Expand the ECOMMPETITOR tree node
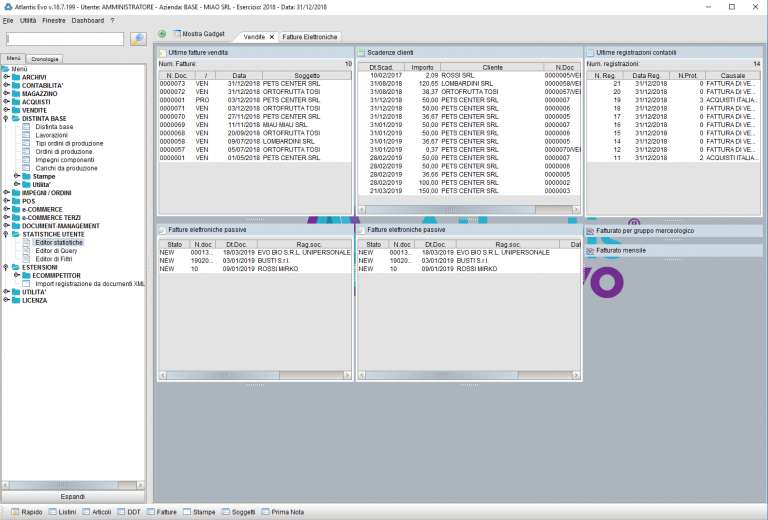The height and width of the screenshot is (520, 768). point(17,275)
